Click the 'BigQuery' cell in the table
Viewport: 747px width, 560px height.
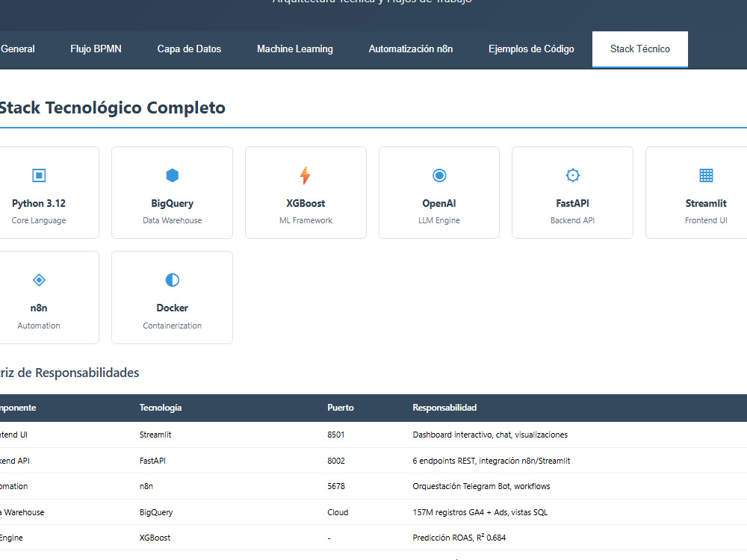click(x=156, y=512)
